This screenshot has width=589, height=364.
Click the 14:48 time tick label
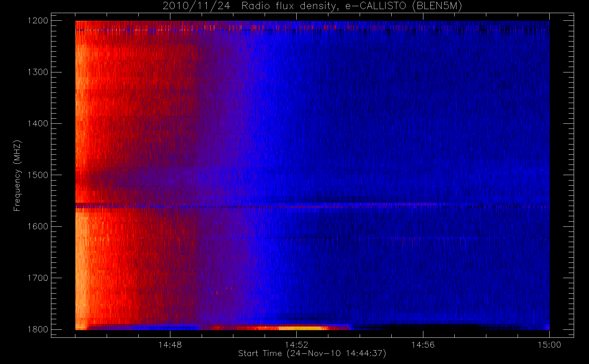pos(170,345)
